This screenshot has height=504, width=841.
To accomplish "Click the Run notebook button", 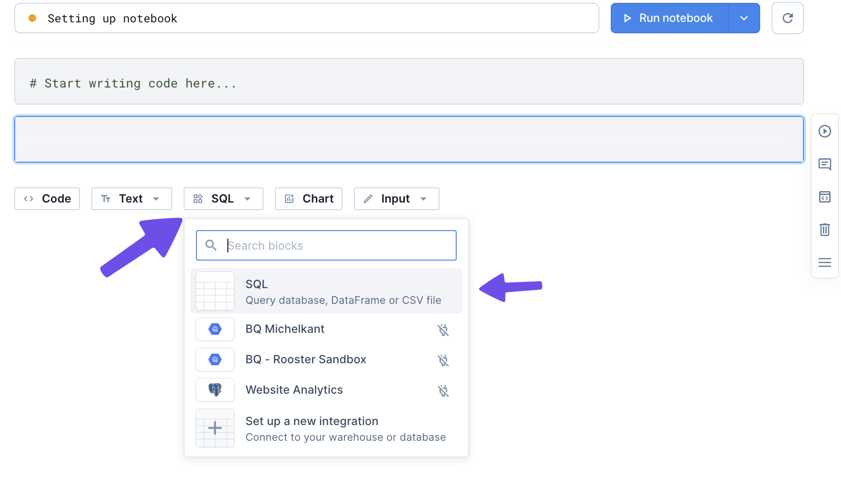I will coord(669,18).
